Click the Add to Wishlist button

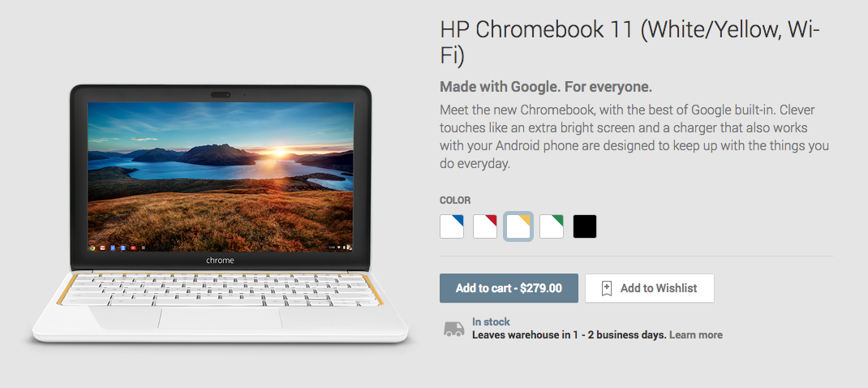tap(649, 288)
